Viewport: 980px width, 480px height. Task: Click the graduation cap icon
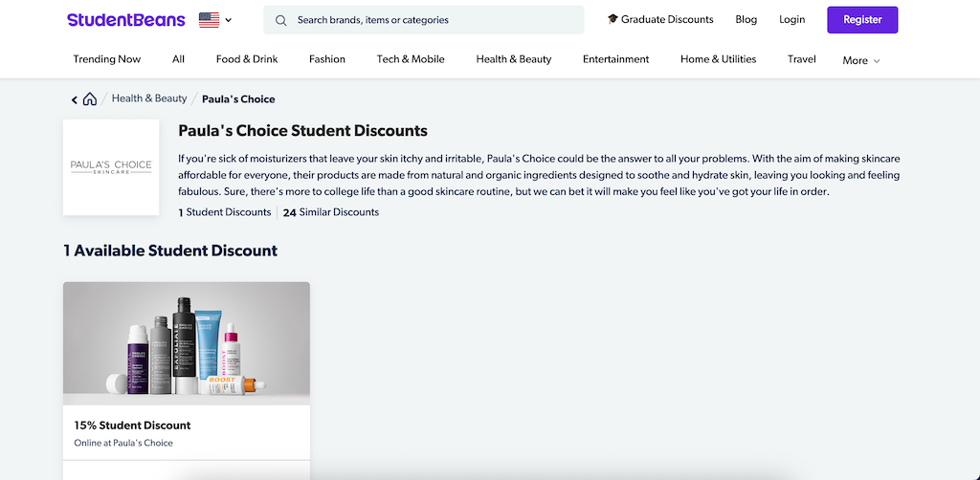[612, 19]
